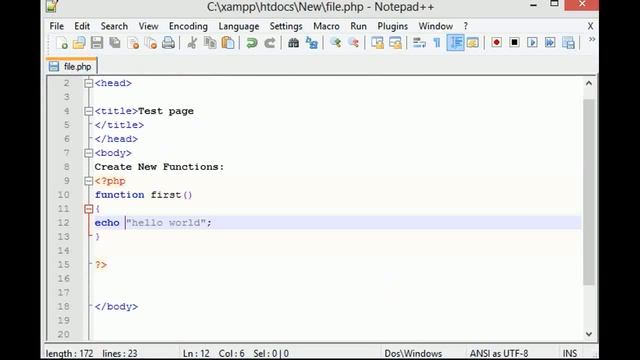Stop macro recording with the square icon
The width and height of the screenshot is (640, 360).
[x=514, y=43]
